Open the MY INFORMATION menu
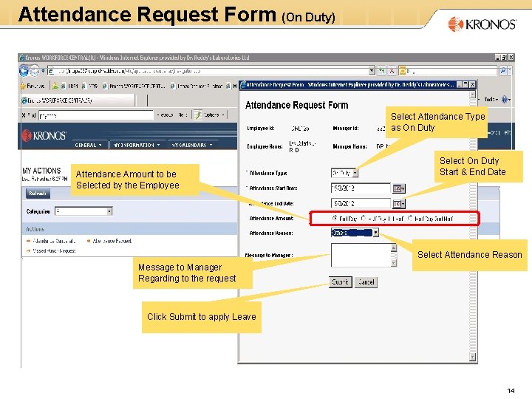This screenshot has width=532, height=399. pos(137,145)
